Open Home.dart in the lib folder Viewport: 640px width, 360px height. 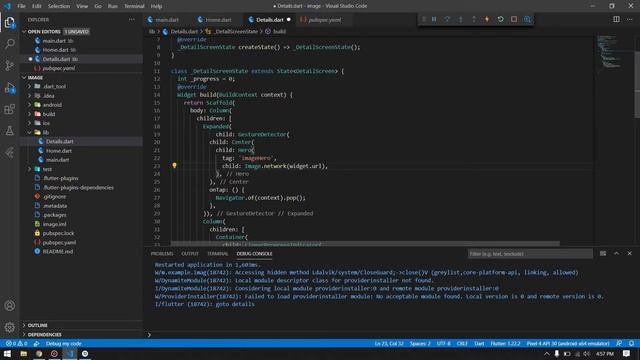pyautogui.click(x=59, y=151)
